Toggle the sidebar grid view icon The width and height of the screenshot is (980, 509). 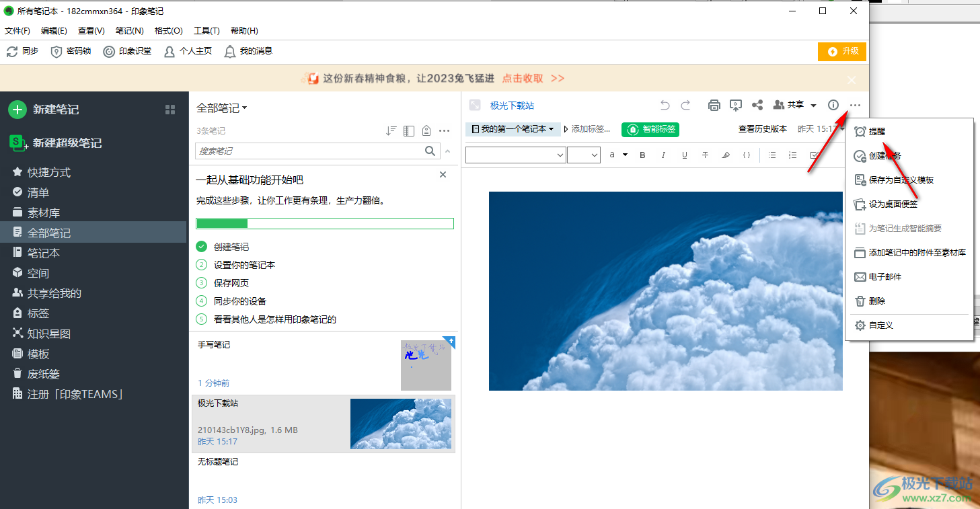(170, 110)
